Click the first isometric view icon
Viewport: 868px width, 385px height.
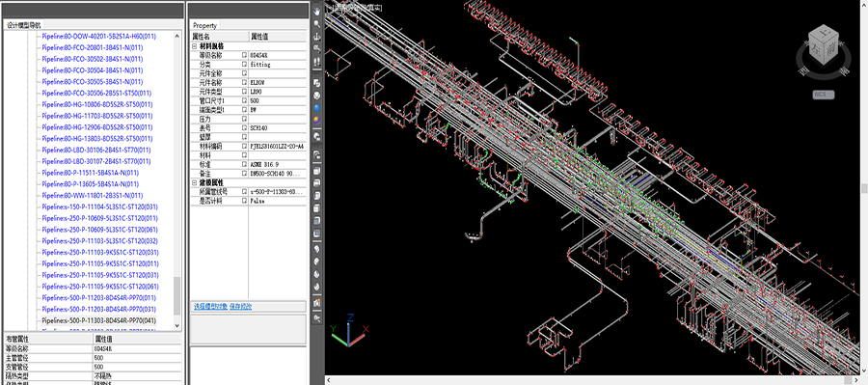pos(317,248)
